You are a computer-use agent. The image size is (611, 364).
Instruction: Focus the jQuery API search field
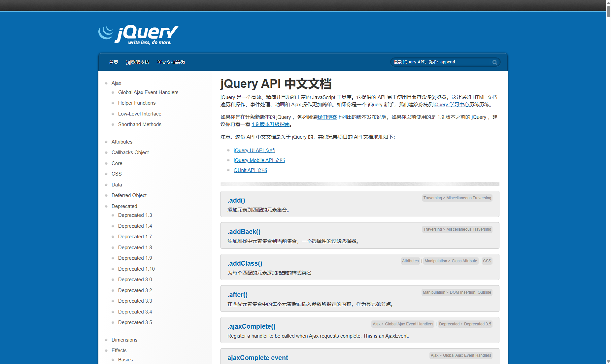[x=441, y=62]
